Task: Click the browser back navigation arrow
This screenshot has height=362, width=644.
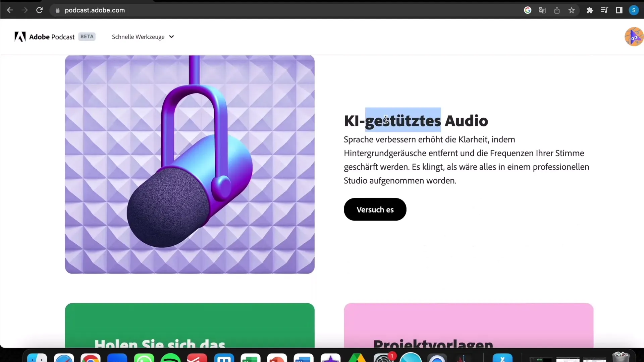Action: 10,10
